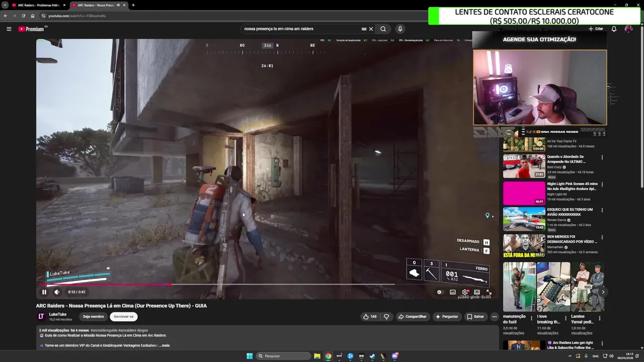Click the taskbar Pesquisar search box
This screenshot has height=362, width=644.
(x=283, y=356)
